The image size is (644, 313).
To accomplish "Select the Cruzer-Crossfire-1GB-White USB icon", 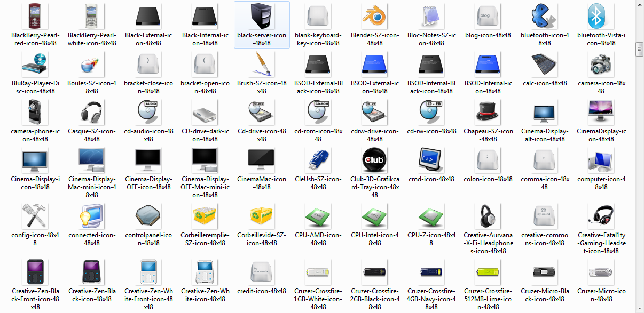I will pos(318,272).
